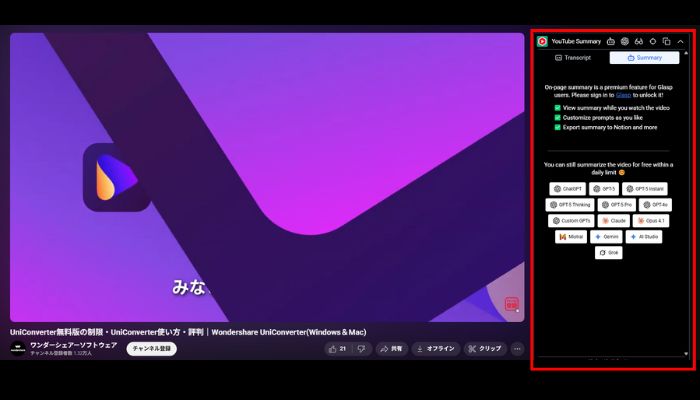Click the offline (オフライン) download button
The height and width of the screenshot is (400, 700).
pos(436,349)
